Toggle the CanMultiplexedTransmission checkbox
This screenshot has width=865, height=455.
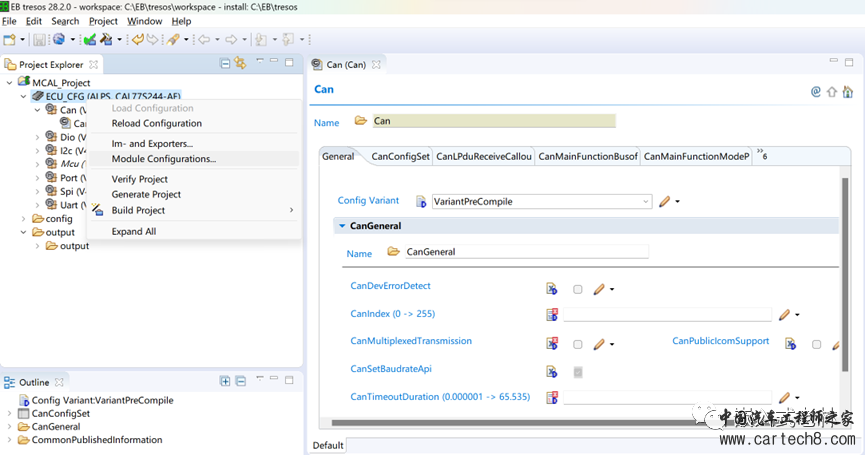point(578,344)
